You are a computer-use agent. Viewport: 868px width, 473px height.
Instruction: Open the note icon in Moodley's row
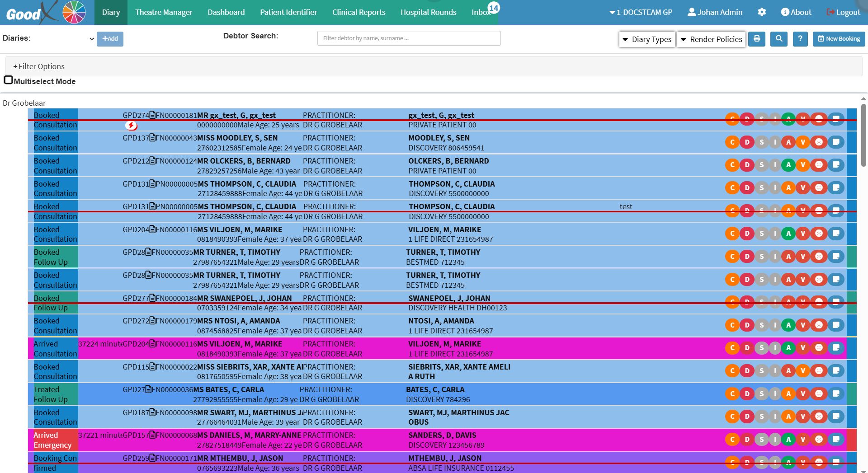[x=836, y=142]
